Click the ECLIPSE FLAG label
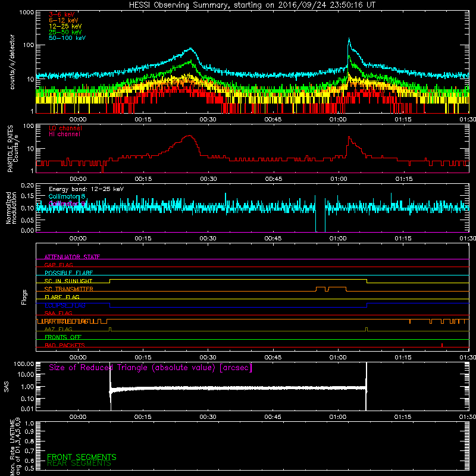 65,305
